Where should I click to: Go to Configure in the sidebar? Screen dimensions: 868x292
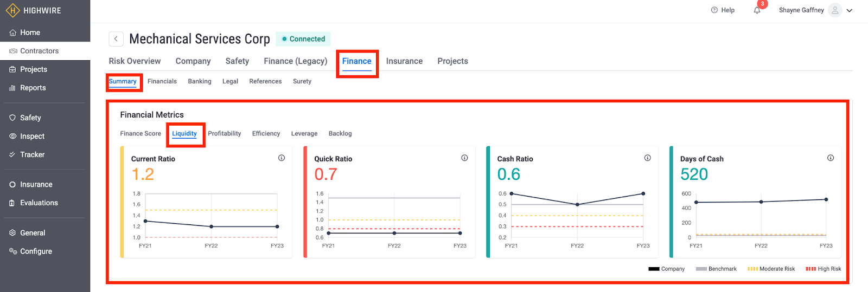(x=36, y=251)
